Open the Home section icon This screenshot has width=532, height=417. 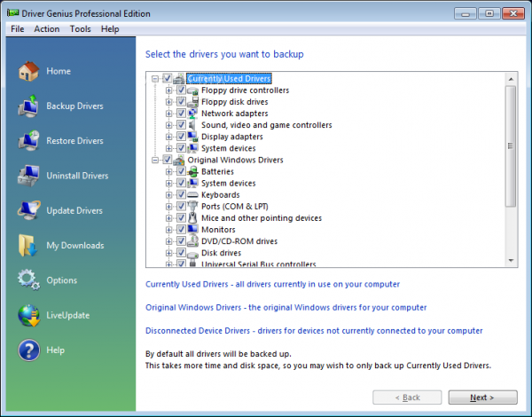click(28, 71)
